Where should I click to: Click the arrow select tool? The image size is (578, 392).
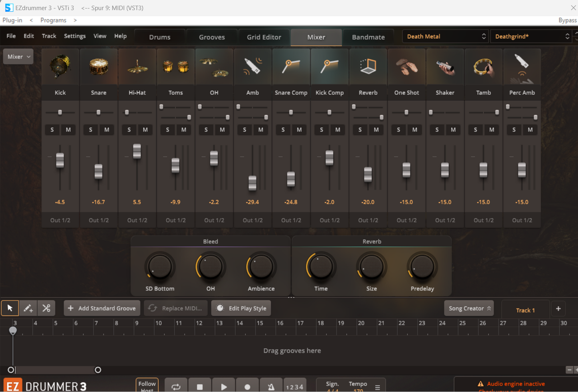10,308
